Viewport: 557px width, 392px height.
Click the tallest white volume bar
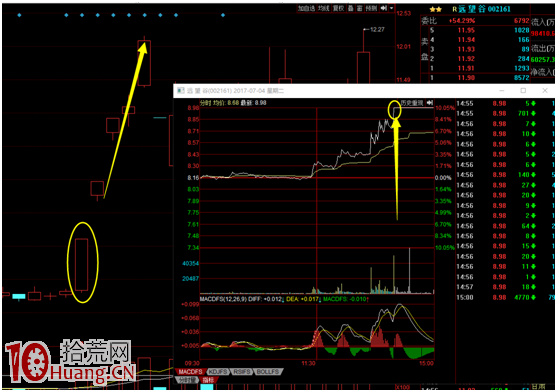(410, 271)
